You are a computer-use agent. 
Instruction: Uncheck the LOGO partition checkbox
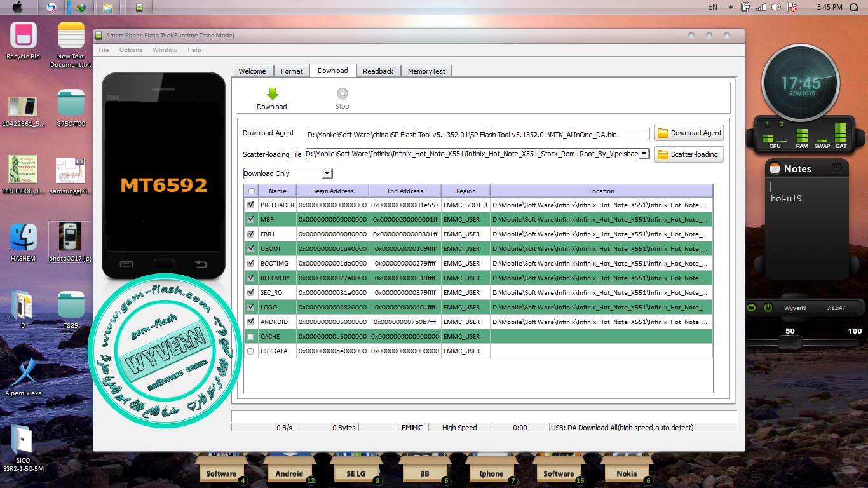click(251, 307)
